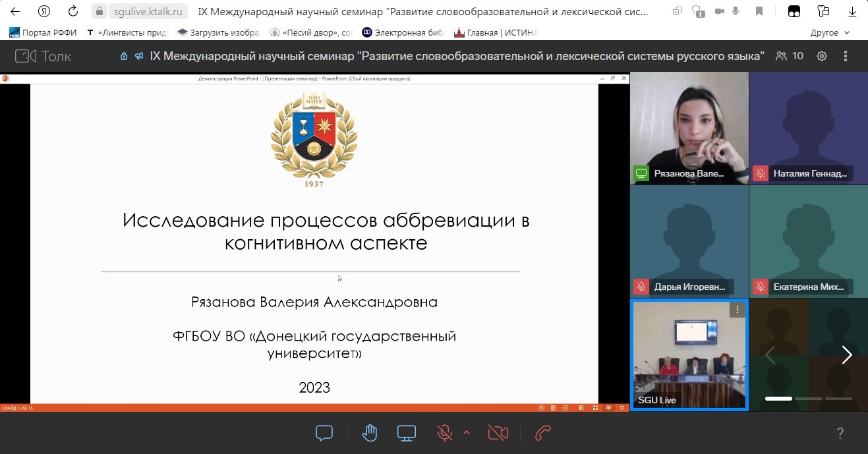Open the add-to-tab-group icon in address bar
This screenshot has height=454, width=868.
point(678,12)
